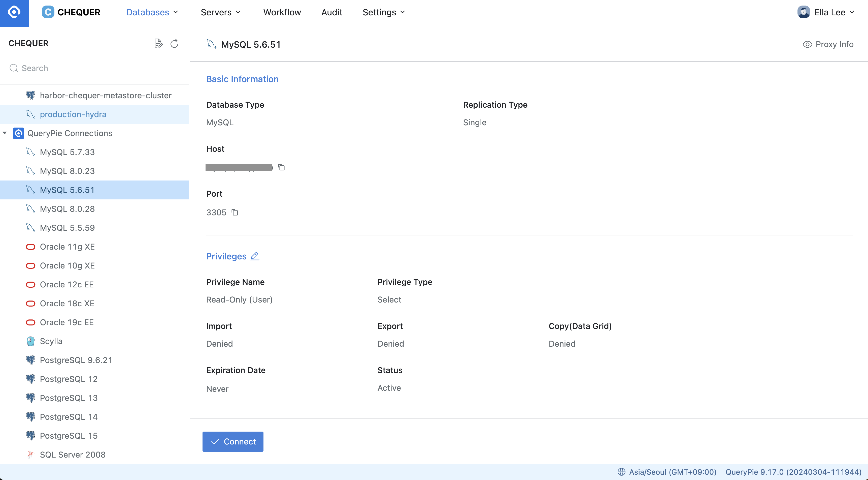Click the edit document icon beside CHEQUER heading
The image size is (868, 480).
(158, 43)
